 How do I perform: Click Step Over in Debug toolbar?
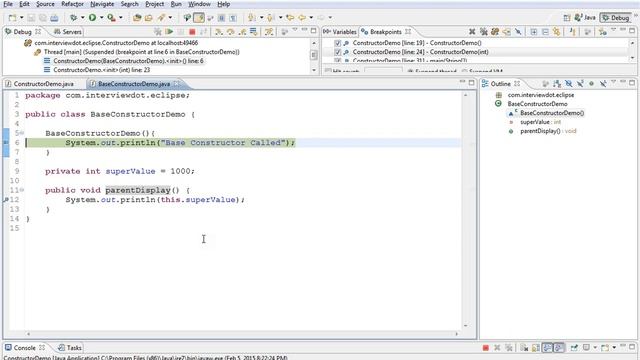[x=231, y=31]
